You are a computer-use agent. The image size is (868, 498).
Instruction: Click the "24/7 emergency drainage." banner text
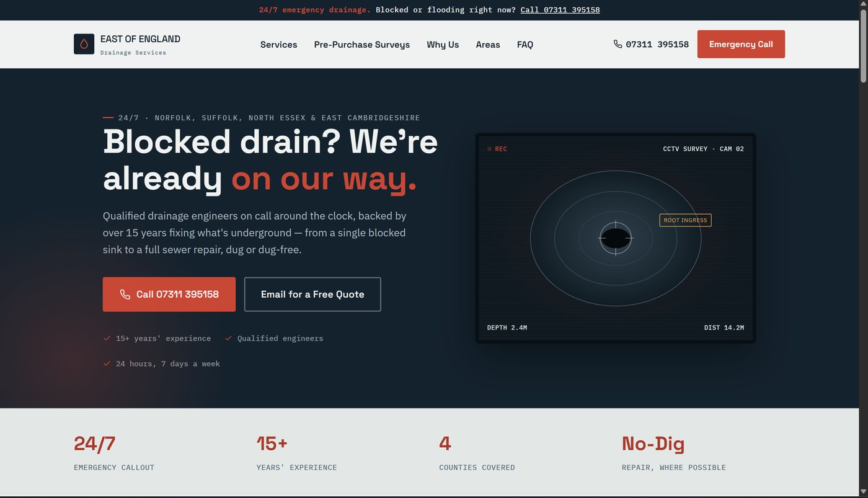click(315, 10)
